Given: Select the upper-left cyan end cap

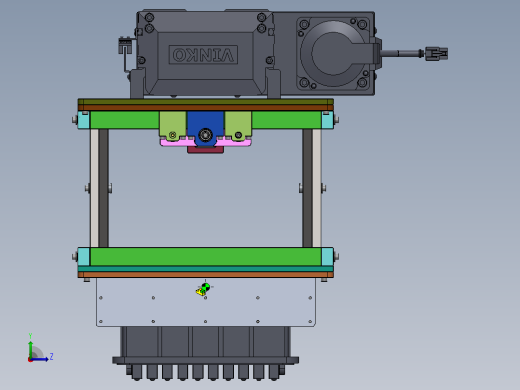Looking at the screenshot, I should 84,120.
